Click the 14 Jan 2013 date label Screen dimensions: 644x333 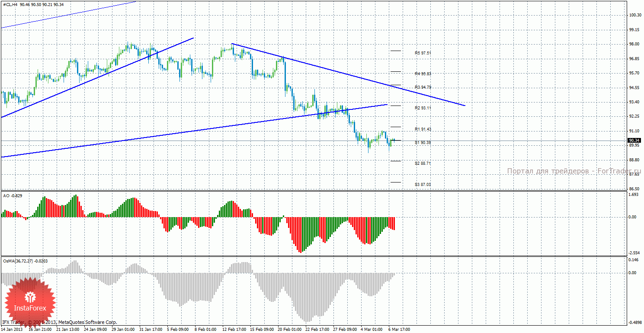tap(11, 330)
